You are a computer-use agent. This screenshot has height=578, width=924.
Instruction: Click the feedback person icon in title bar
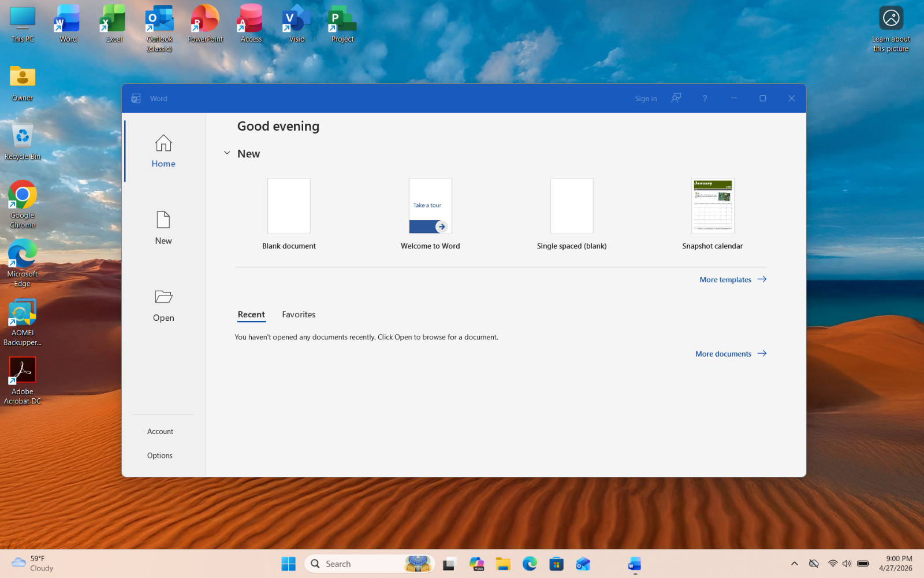tap(676, 98)
